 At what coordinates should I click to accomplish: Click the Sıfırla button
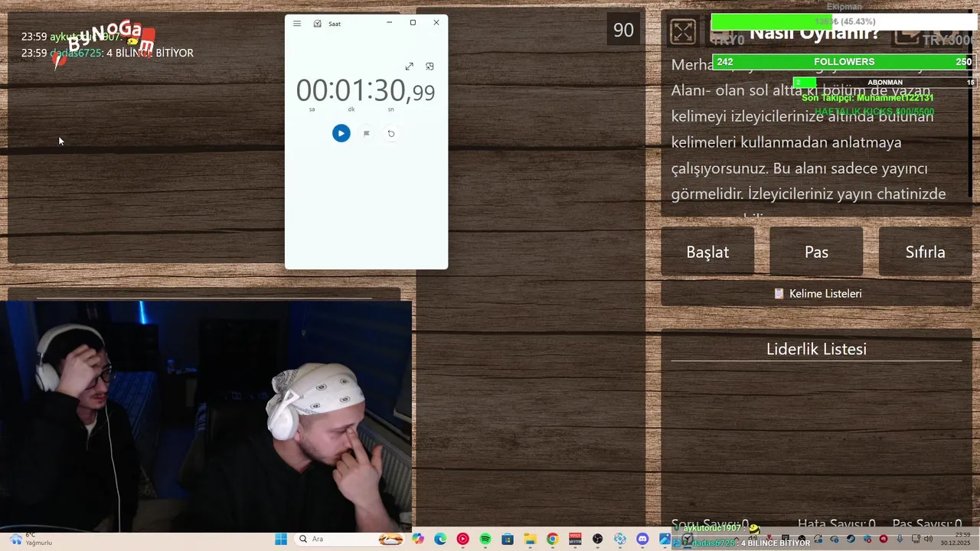926,252
